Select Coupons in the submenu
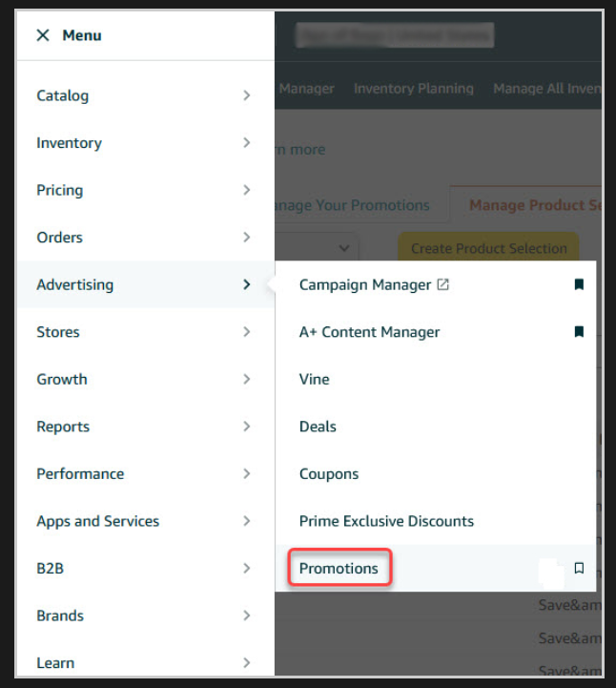Screen dimensions: 616x688 point(329,474)
